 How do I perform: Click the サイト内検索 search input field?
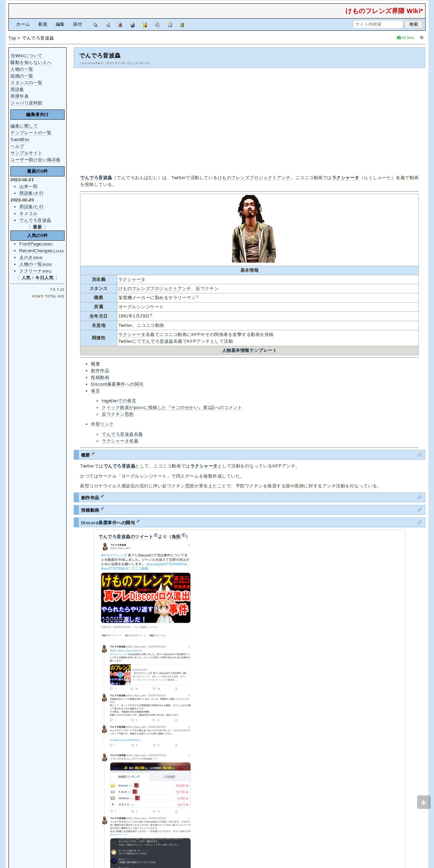(x=378, y=24)
